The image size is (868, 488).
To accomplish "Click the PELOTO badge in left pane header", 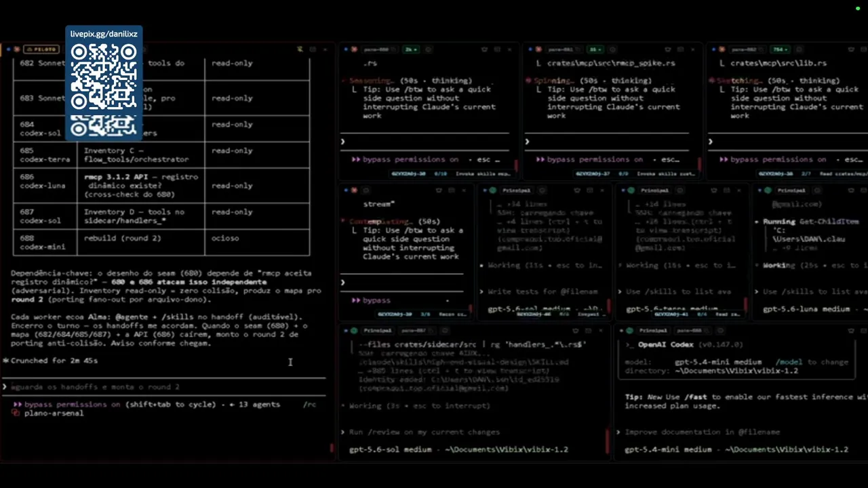I will (x=41, y=49).
